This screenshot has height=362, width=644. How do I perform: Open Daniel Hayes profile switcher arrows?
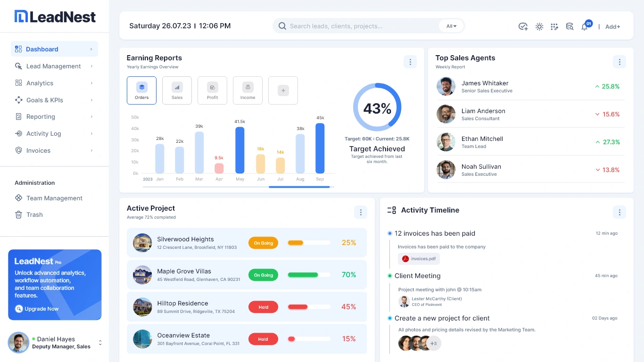100,343
